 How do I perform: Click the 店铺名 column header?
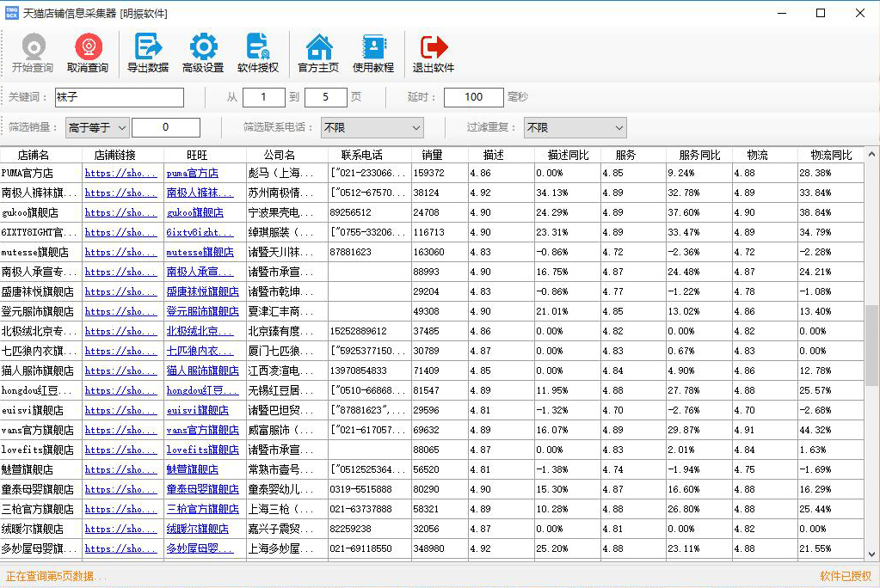coord(34,155)
